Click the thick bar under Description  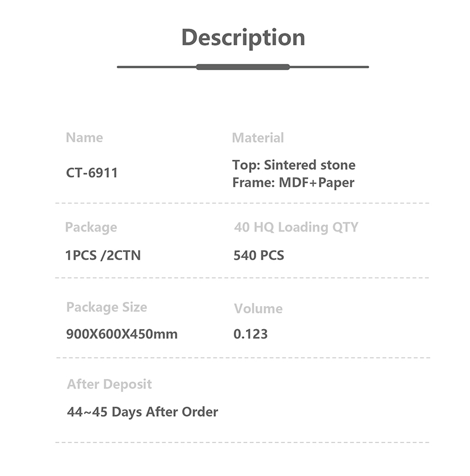click(243, 67)
